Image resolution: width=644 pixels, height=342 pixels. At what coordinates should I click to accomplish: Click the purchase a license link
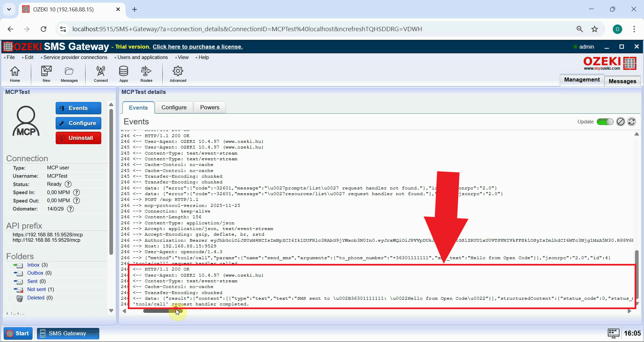coord(198,47)
